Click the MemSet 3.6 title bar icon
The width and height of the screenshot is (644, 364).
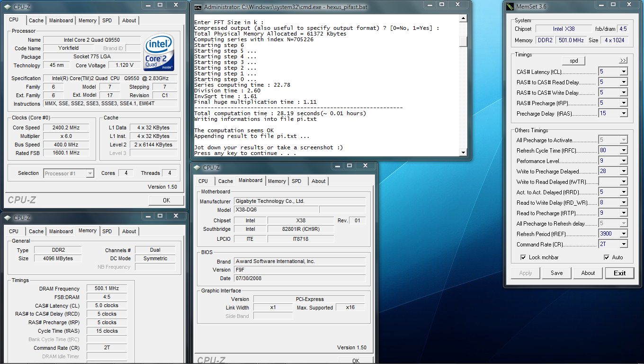510,7
